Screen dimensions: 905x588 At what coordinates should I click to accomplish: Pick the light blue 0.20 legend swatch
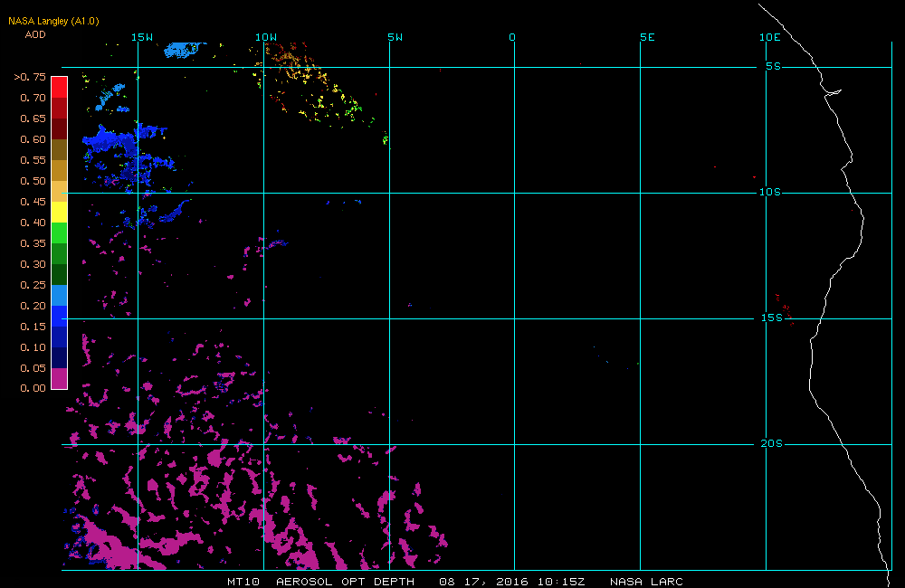point(60,296)
